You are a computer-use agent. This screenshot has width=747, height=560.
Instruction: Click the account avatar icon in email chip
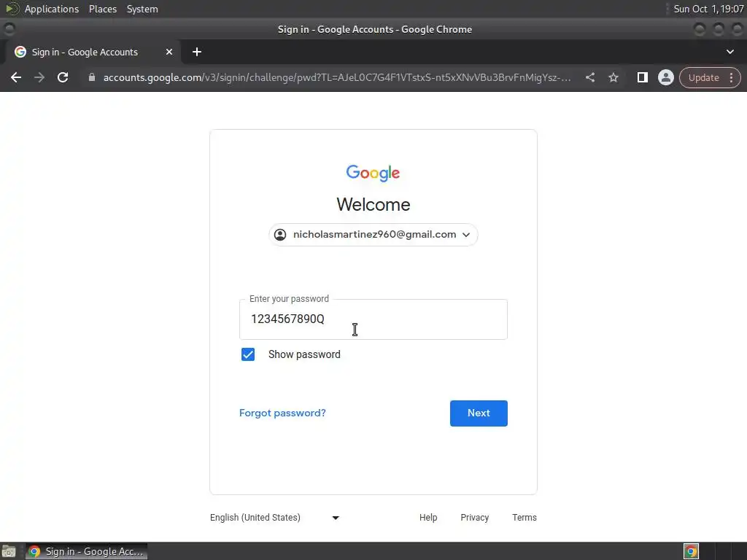(x=280, y=235)
